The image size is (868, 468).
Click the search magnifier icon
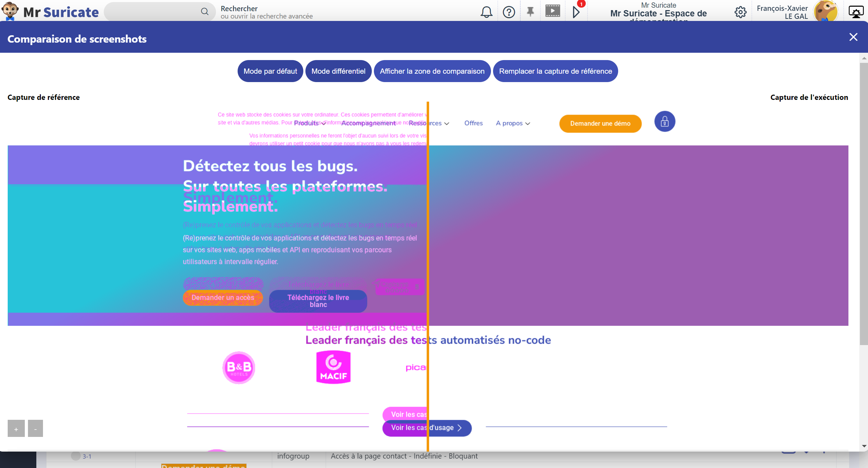pyautogui.click(x=205, y=12)
